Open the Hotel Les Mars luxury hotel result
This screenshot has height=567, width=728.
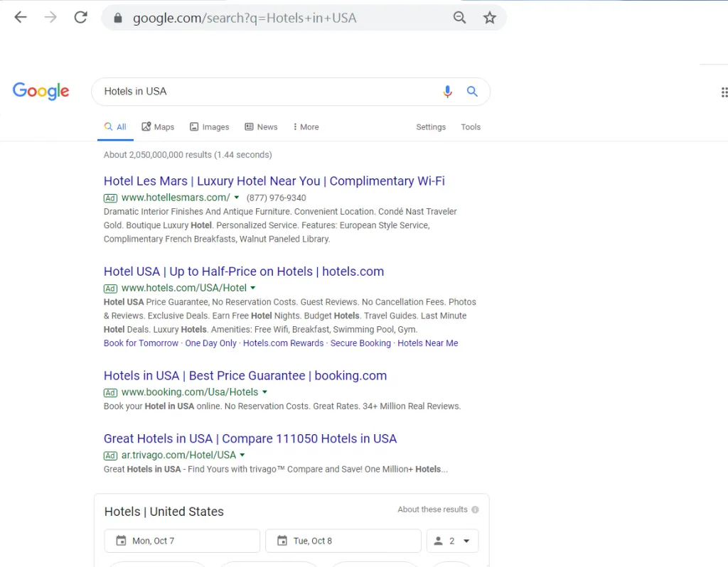pyautogui.click(x=274, y=181)
